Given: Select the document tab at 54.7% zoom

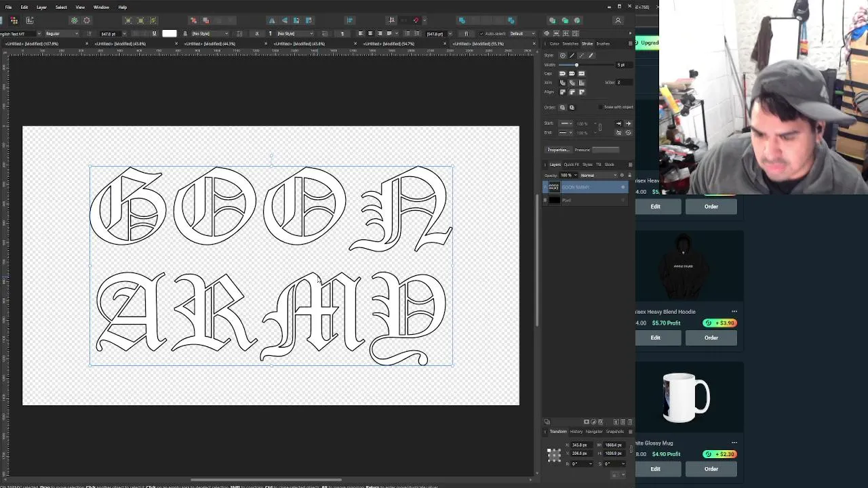Looking at the screenshot, I should point(403,44).
